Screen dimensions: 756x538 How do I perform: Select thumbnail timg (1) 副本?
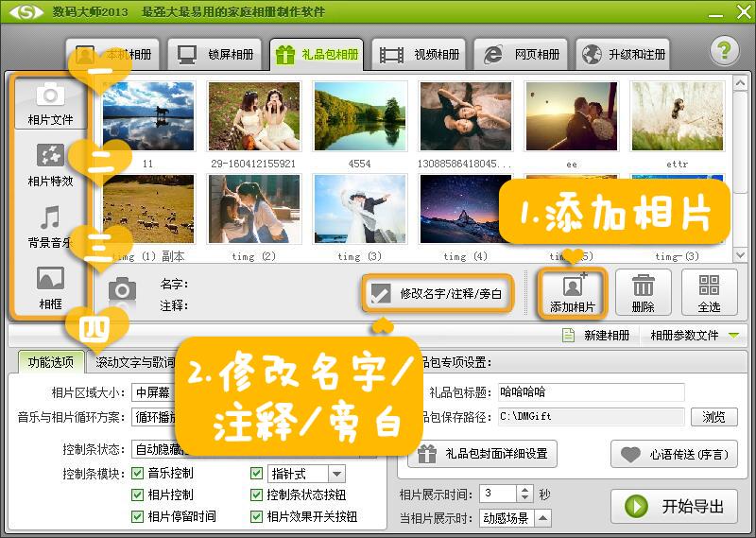(x=148, y=209)
